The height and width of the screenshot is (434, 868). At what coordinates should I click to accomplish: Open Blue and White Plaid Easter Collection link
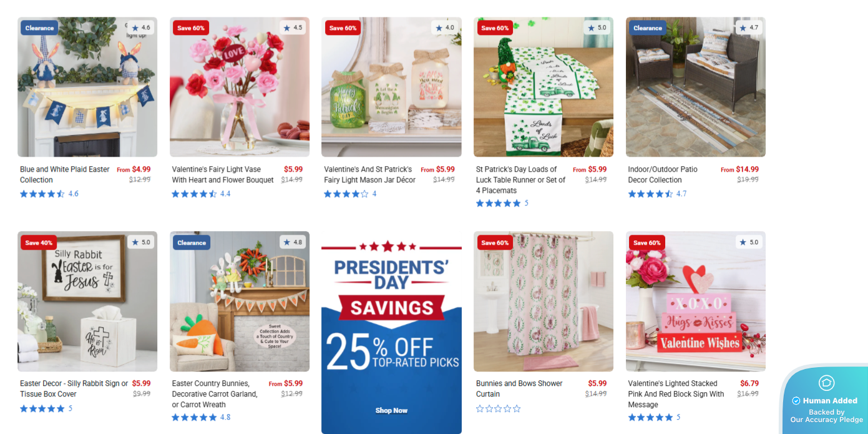pyautogui.click(x=65, y=174)
